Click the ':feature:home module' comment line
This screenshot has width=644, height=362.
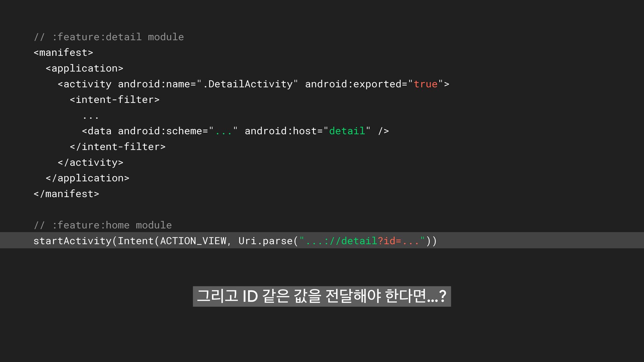tap(103, 225)
